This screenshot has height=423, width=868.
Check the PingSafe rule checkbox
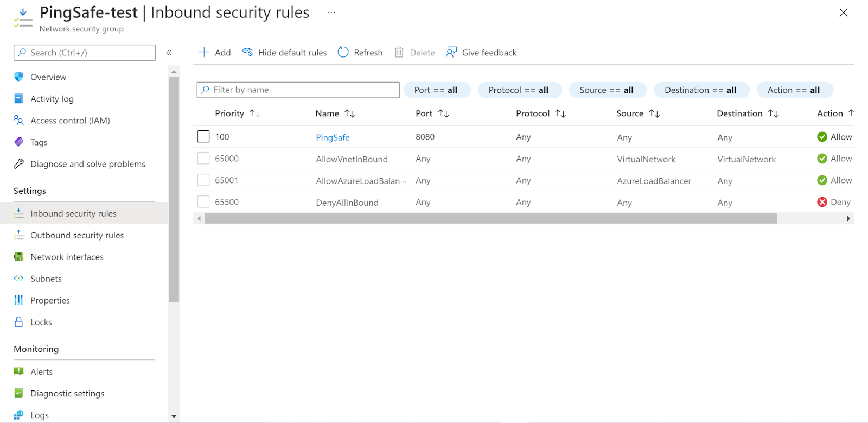point(203,137)
